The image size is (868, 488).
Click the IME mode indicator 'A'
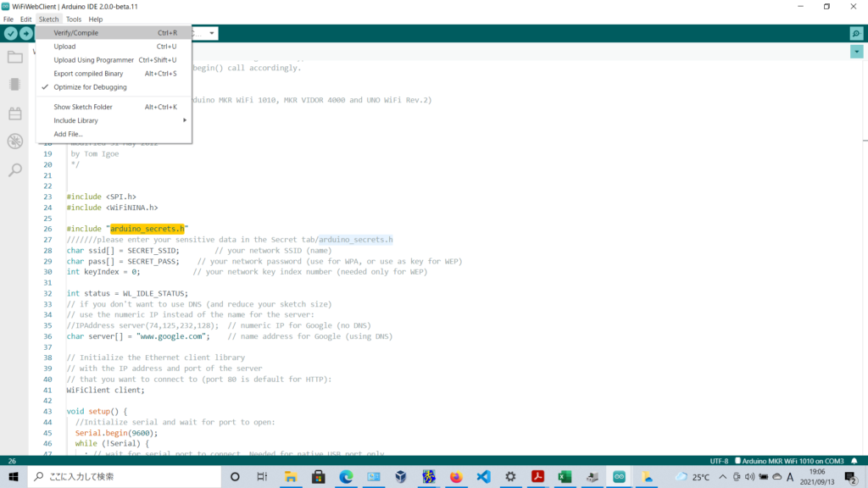click(x=790, y=476)
